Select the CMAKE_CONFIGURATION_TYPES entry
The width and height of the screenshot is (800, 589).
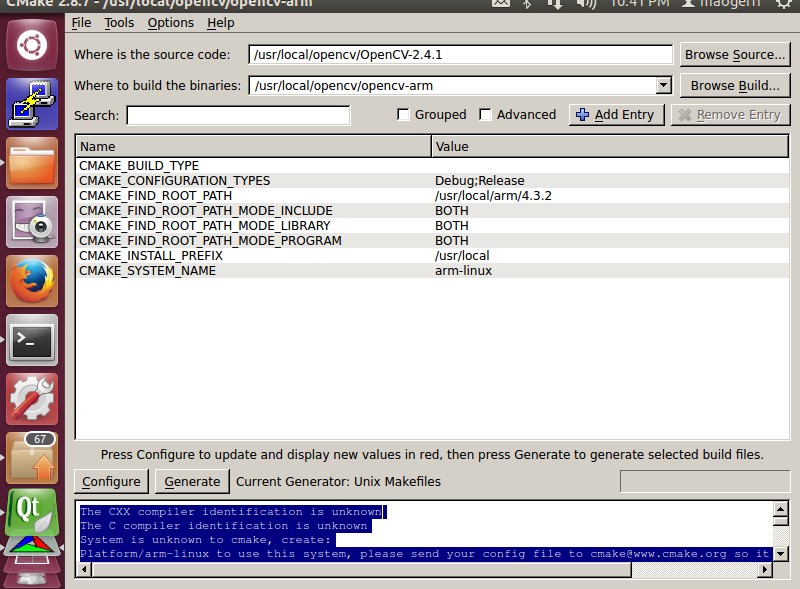174,181
